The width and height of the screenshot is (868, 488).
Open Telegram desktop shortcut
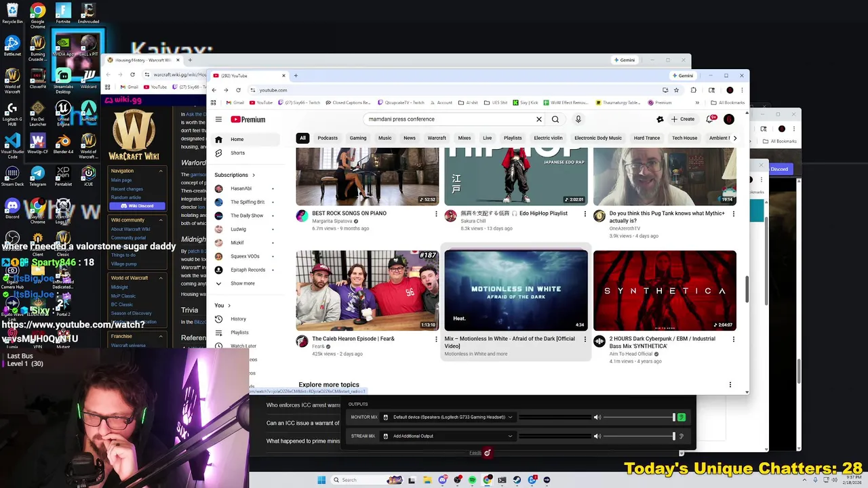tap(37, 176)
